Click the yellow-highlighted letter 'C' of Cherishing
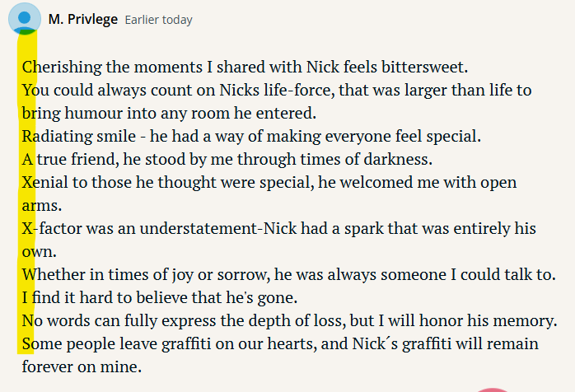The width and height of the screenshot is (575, 392). click(26, 68)
